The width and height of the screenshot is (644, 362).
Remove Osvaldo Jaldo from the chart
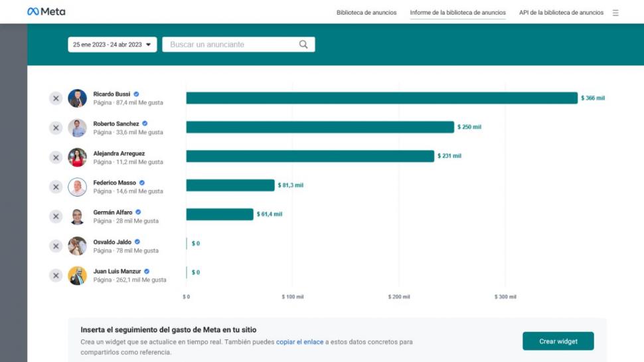click(56, 246)
